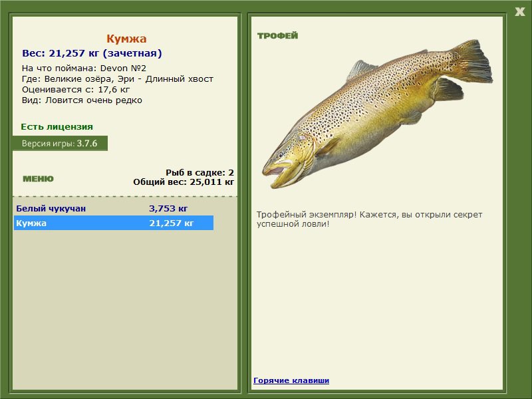Click the Трофейный экземпляр description text
The image size is (532, 399).
click(x=369, y=219)
